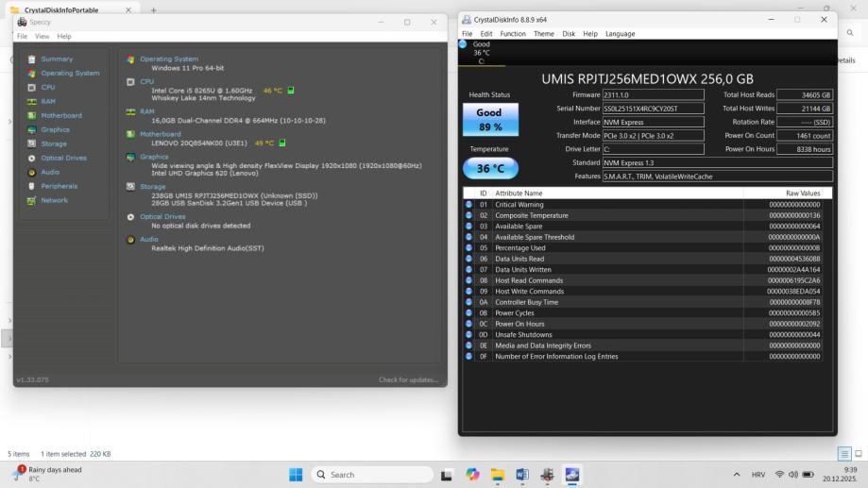Click the 36 °C temperature button
Viewport: 868px width, 488px height.
(x=490, y=168)
